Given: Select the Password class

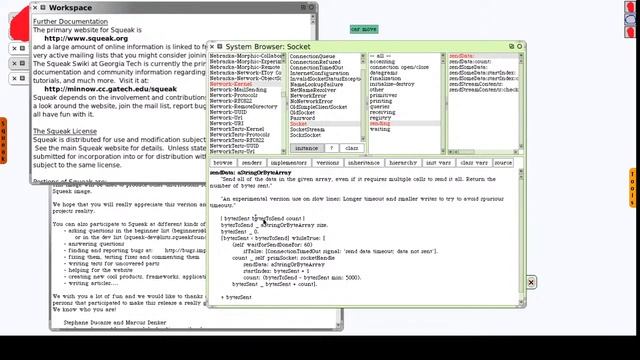Looking at the screenshot, I should click(x=325, y=118).
